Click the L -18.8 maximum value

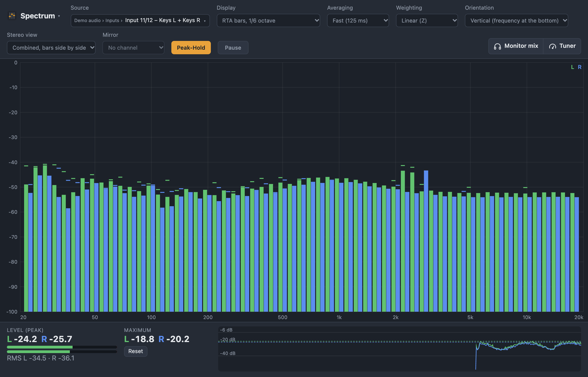click(139, 339)
